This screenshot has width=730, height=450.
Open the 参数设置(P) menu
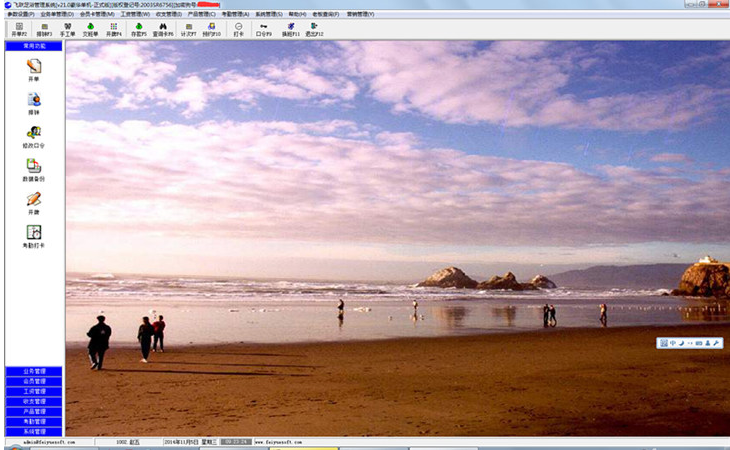click(21, 14)
